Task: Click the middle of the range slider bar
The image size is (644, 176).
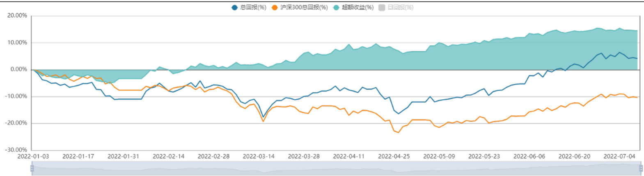Action: 336,168
